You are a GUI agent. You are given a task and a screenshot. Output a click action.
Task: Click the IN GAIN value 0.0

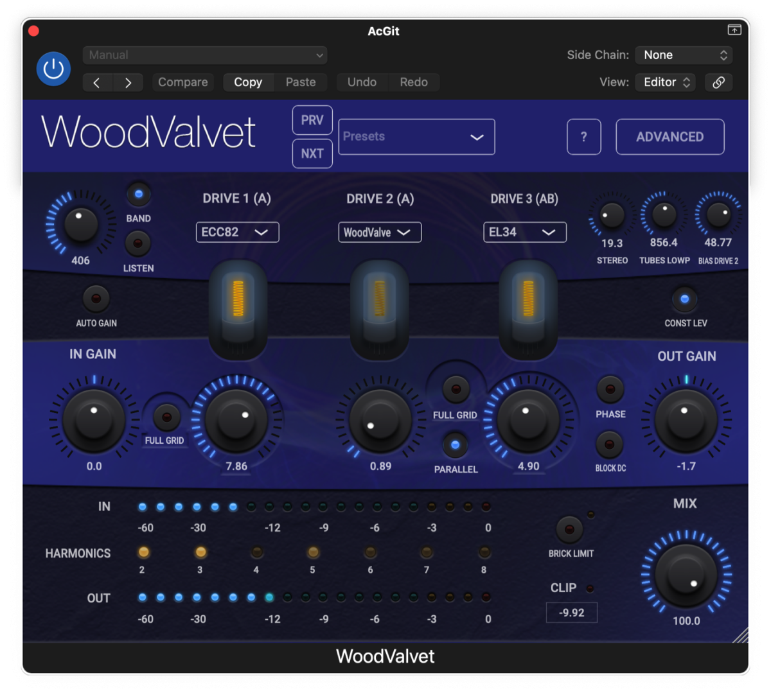[x=94, y=466]
